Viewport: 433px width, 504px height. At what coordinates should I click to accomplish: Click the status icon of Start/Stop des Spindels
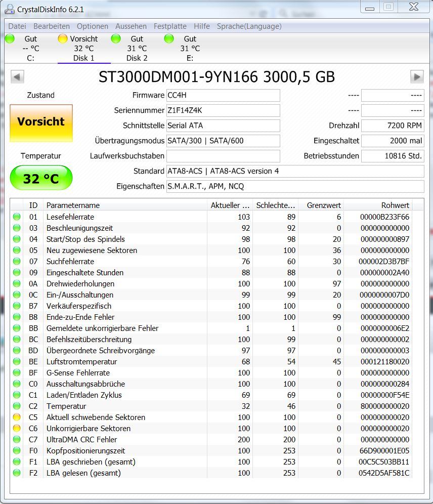[17, 239]
